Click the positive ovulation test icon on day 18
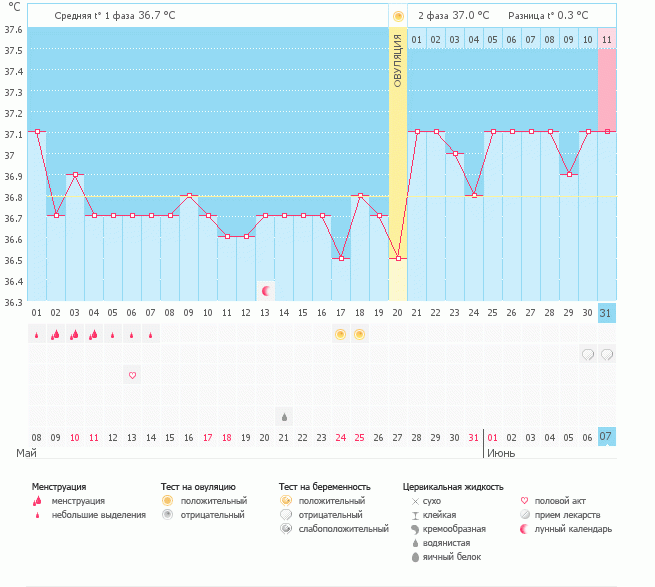 [359, 334]
